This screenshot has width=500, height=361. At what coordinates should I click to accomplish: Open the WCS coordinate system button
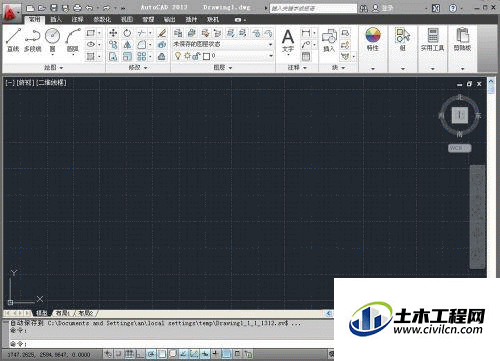pyautogui.click(x=459, y=148)
